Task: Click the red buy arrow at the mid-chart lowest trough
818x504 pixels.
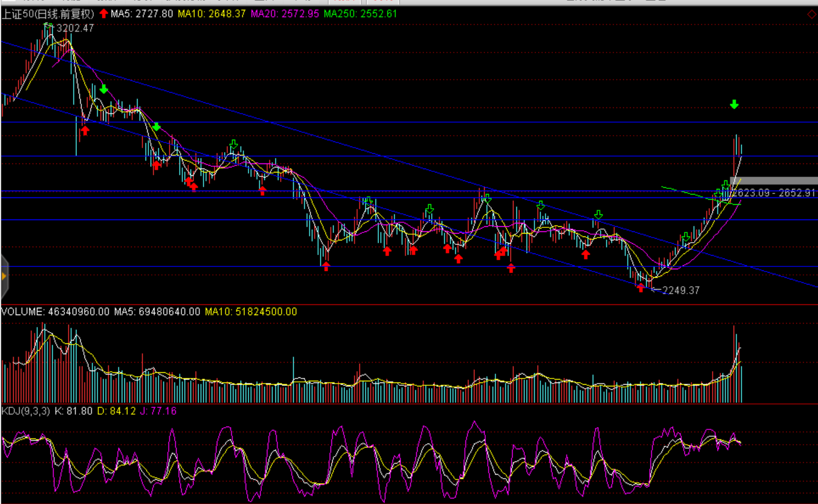Action: tap(326, 266)
